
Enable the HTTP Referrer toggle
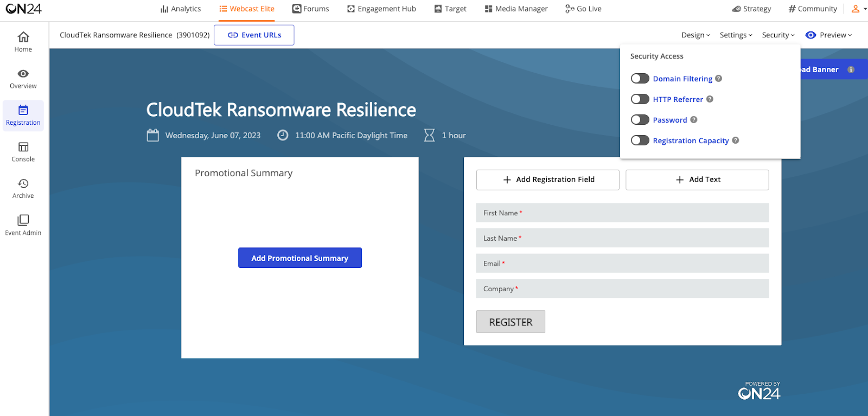(640, 99)
